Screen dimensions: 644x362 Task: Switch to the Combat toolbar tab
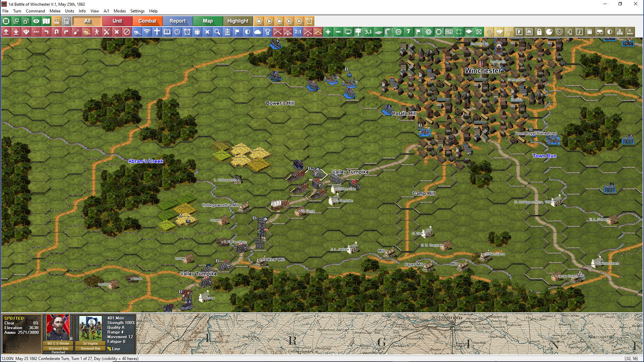147,21
